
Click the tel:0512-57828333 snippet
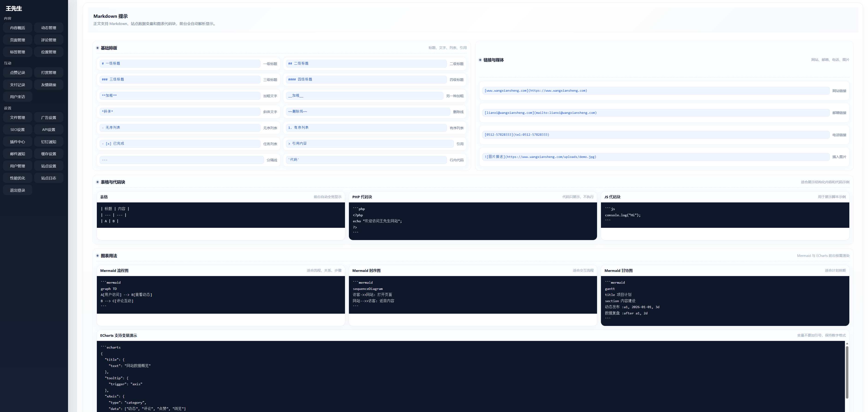(656, 135)
